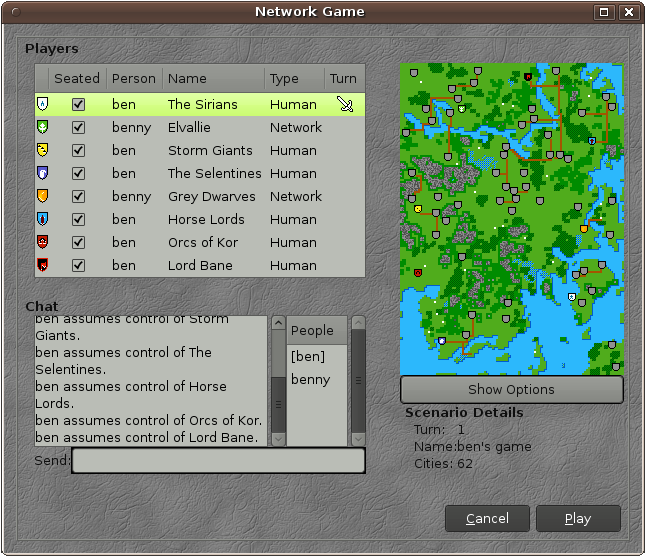The width and height of the screenshot is (646, 557).
Task: Click the Person column header
Action: point(133,78)
